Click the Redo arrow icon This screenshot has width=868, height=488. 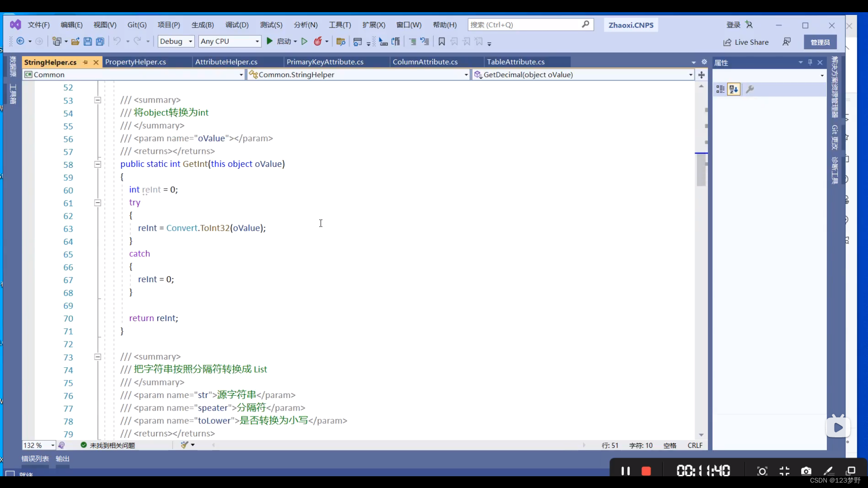coord(137,42)
